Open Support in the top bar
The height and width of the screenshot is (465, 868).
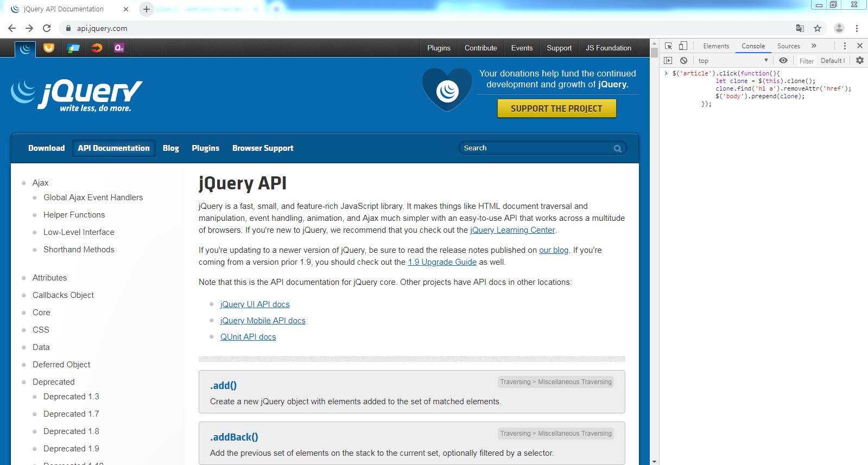click(559, 48)
